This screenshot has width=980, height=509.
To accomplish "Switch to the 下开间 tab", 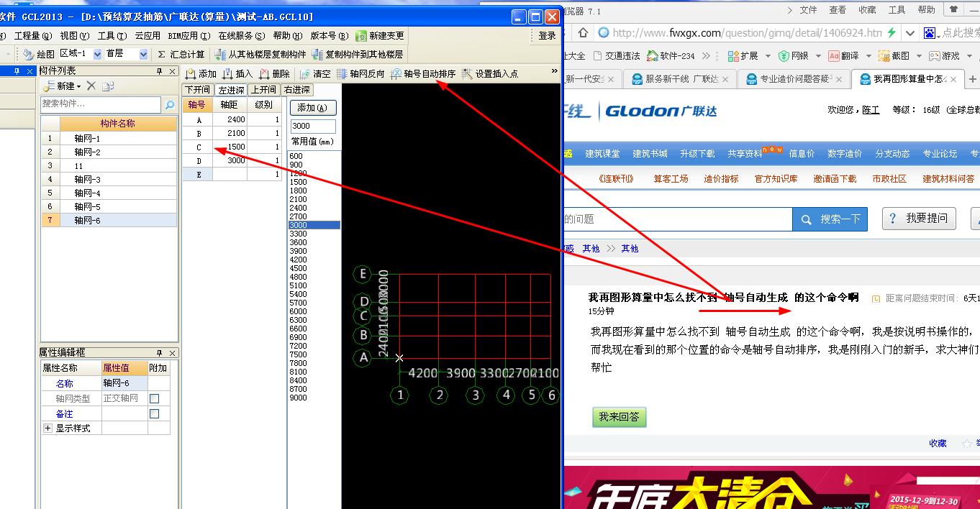I will point(198,90).
